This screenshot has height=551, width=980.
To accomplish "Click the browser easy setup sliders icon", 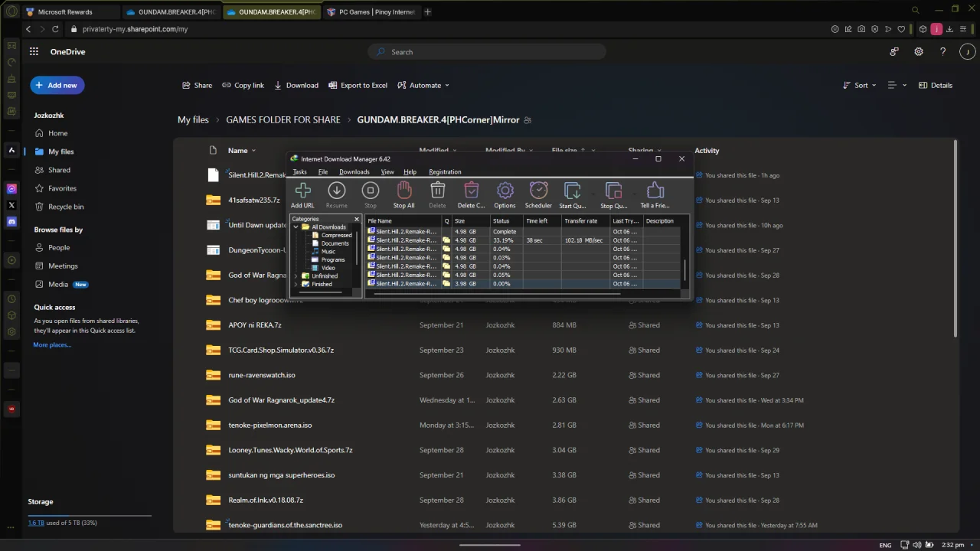I will pos(963,29).
